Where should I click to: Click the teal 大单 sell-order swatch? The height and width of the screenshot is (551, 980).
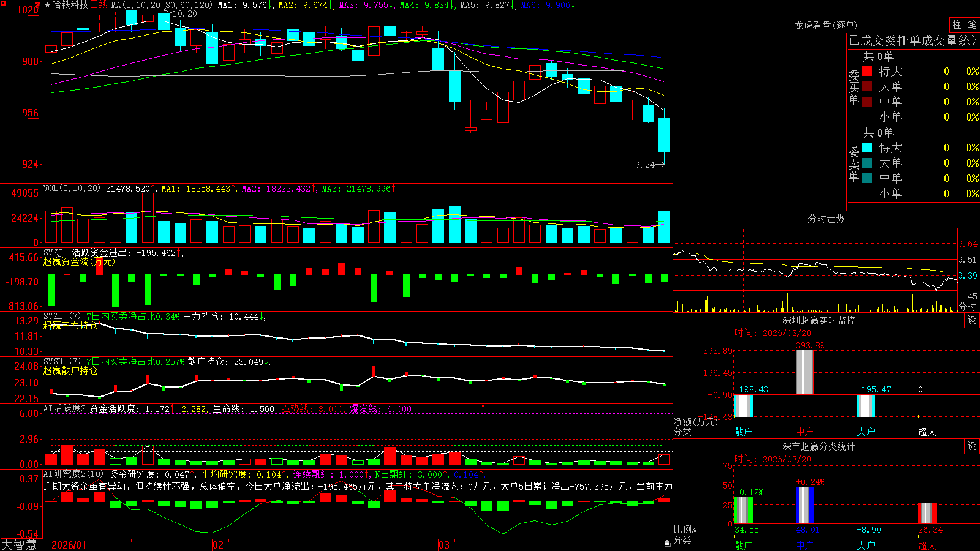pyautogui.click(x=867, y=163)
